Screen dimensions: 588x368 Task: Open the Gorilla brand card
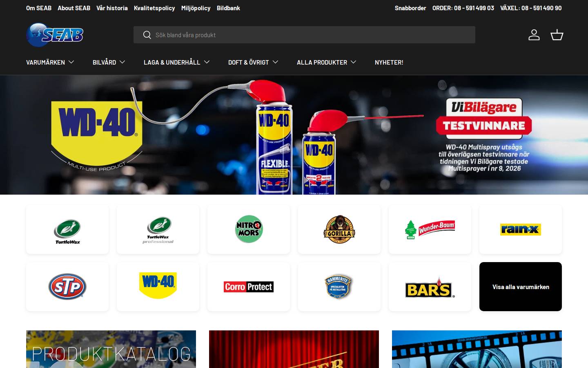click(x=339, y=229)
